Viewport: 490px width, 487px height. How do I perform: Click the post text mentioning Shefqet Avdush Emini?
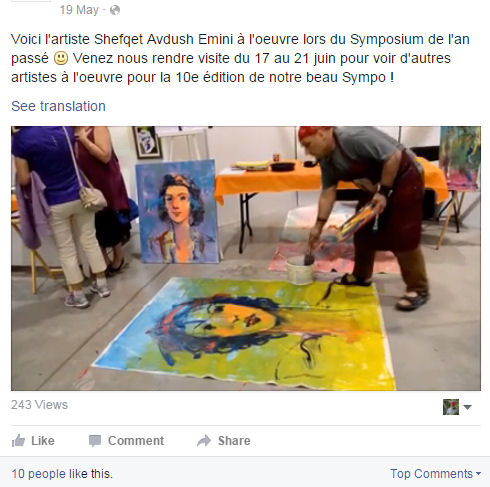pyautogui.click(x=240, y=58)
